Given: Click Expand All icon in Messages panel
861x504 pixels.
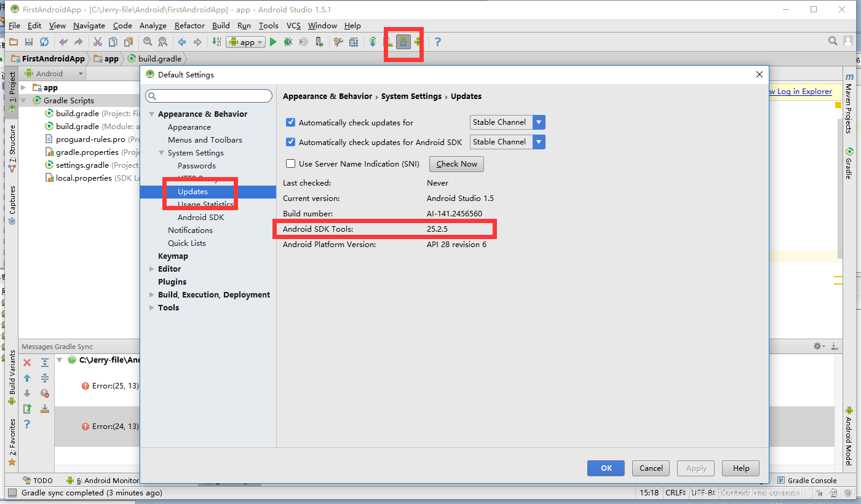Looking at the screenshot, I should pos(45,363).
